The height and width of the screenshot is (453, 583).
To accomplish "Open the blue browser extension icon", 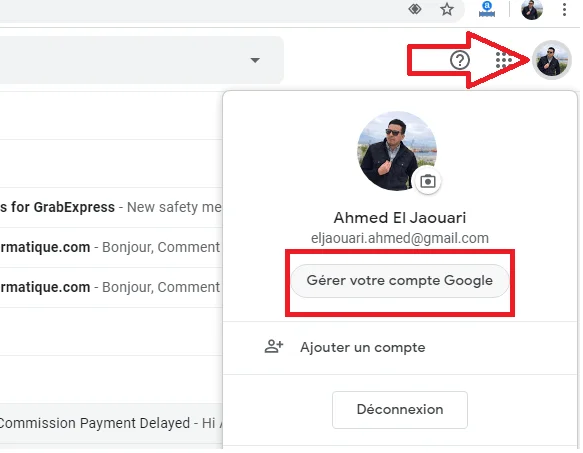I will click(487, 9).
